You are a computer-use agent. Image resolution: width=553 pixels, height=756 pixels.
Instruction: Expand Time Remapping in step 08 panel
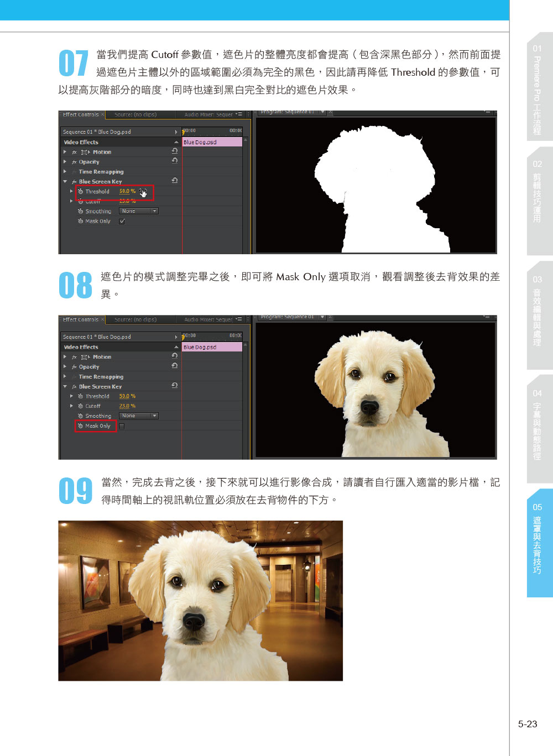coord(65,377)
